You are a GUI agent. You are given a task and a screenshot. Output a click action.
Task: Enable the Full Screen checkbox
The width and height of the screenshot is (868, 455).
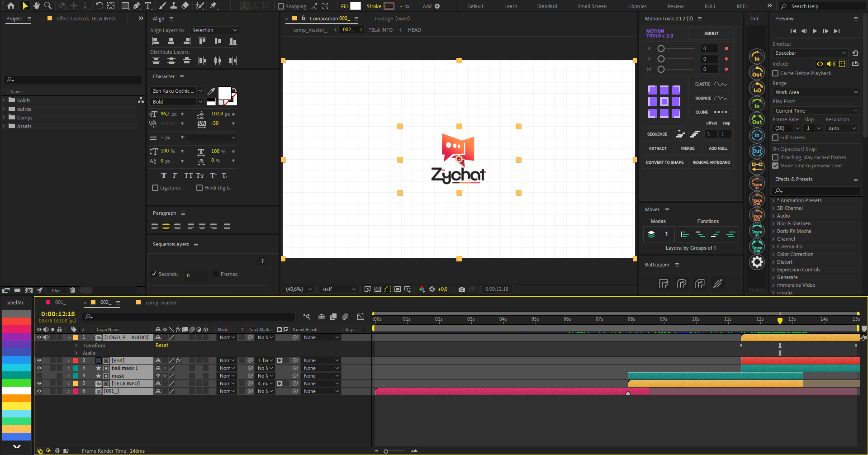click(775, 137)
